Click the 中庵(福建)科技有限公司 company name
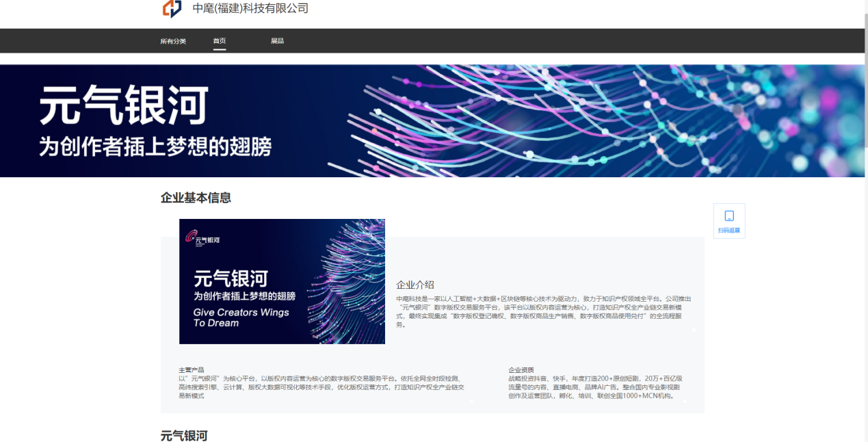The width and height of the screenshot is (868, 442). click(250, 8)
